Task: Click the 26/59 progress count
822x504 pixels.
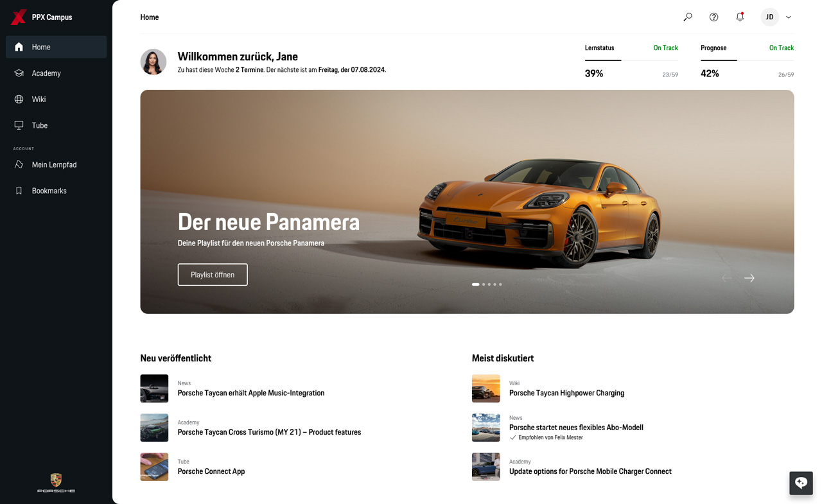Action: click(x=786, y=75)
